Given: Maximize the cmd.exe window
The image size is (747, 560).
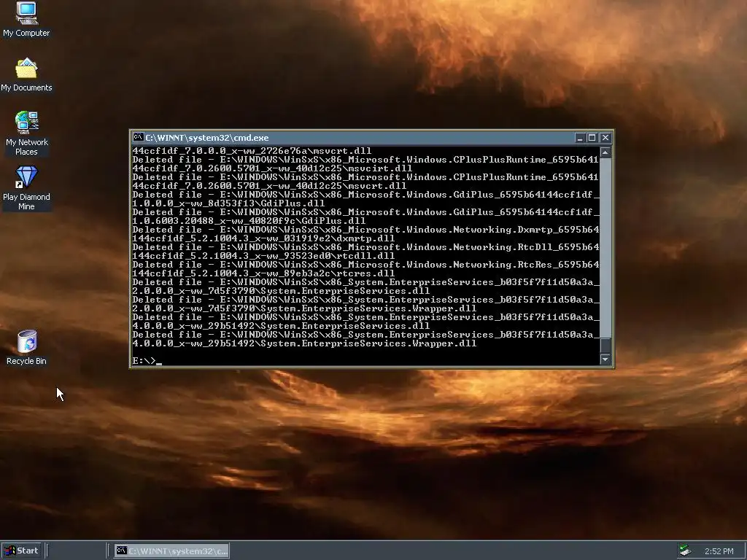Looking at the screenshot, I should [592, 138].
